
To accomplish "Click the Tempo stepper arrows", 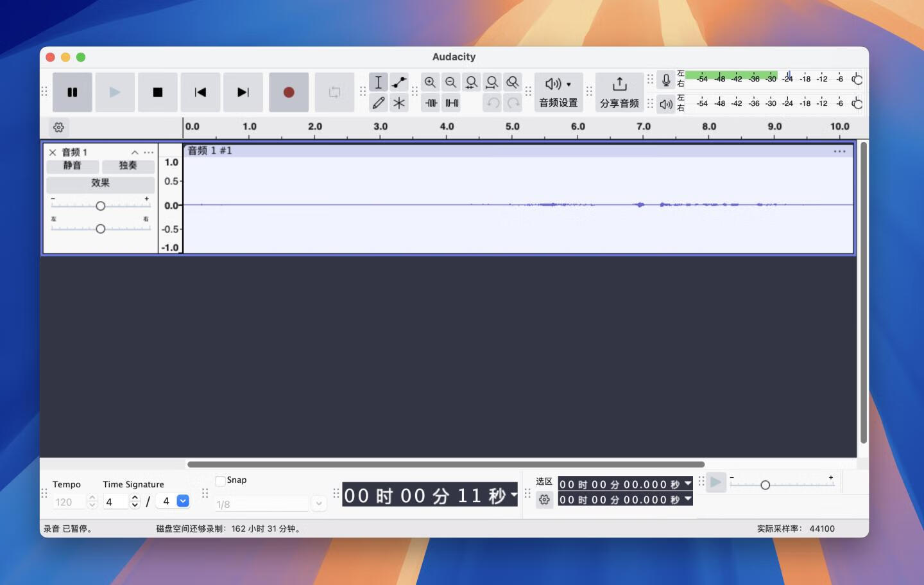I will coord(92,502).
